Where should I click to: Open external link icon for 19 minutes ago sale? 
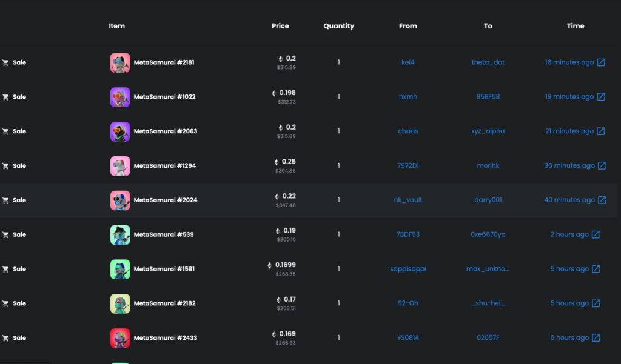pyautogui.click(x=601, y=97)
